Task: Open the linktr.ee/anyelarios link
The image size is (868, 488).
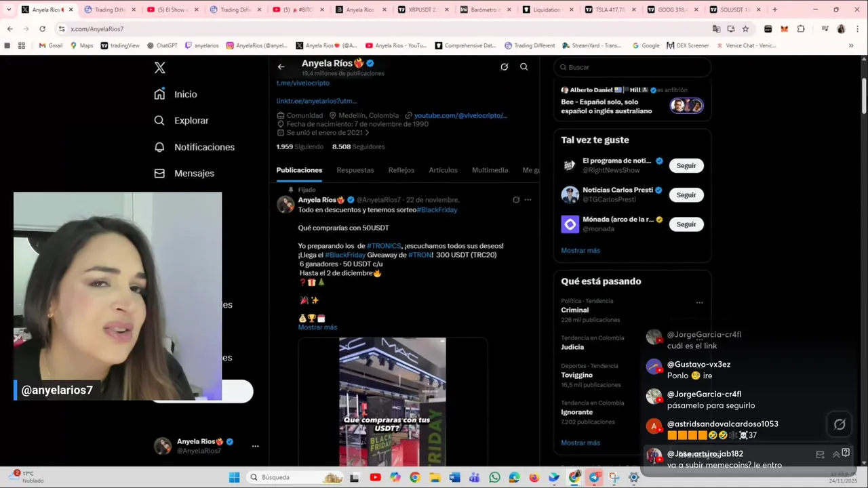Action: click(316, 101)
